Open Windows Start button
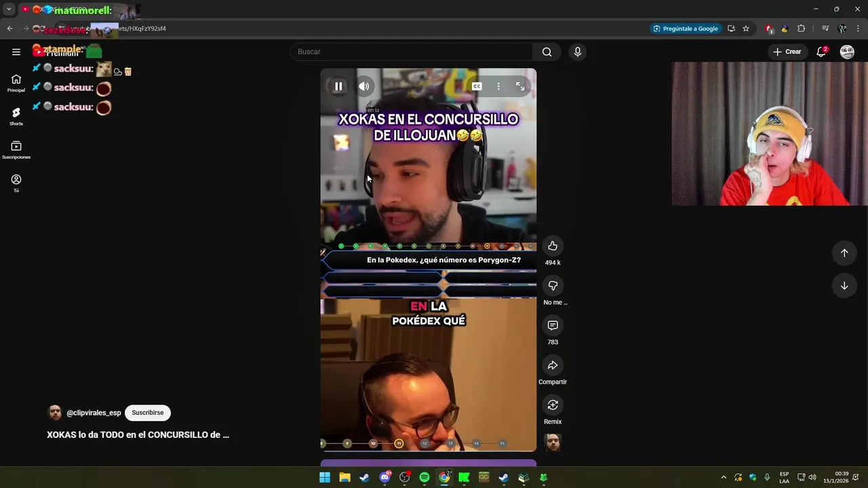This screenshot has width=868, height=488. coord(325,477)
